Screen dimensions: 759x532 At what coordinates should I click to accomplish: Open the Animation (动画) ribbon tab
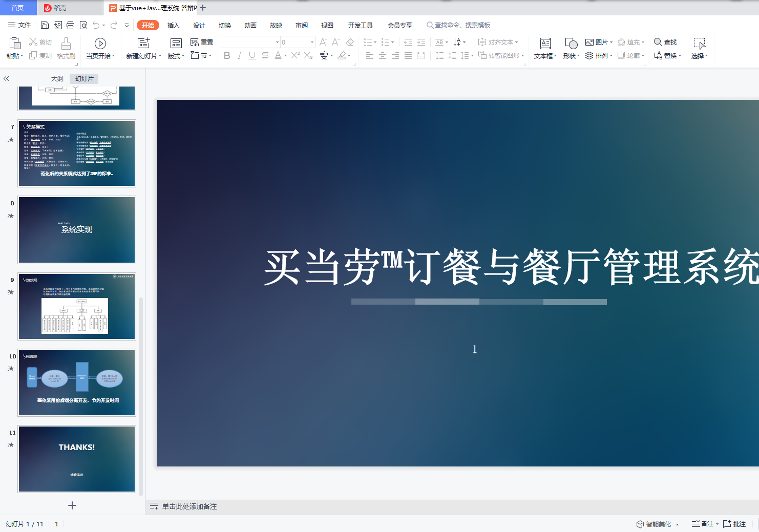(x=250, y=25)
